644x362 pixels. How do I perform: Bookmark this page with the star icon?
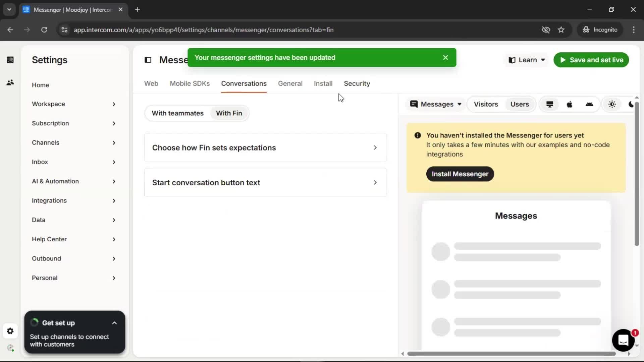coord(561,30)
